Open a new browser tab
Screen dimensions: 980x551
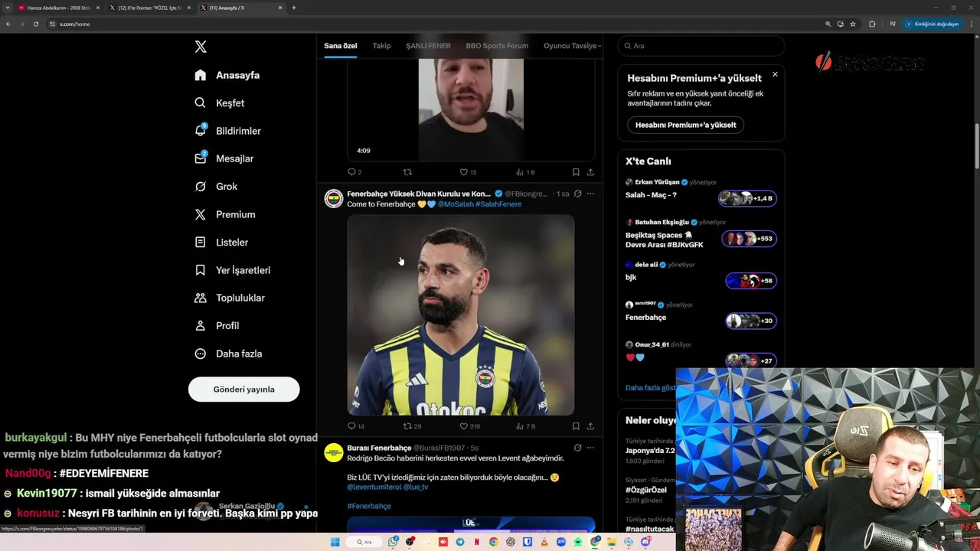pyautogui.click(x=294, y=8)
